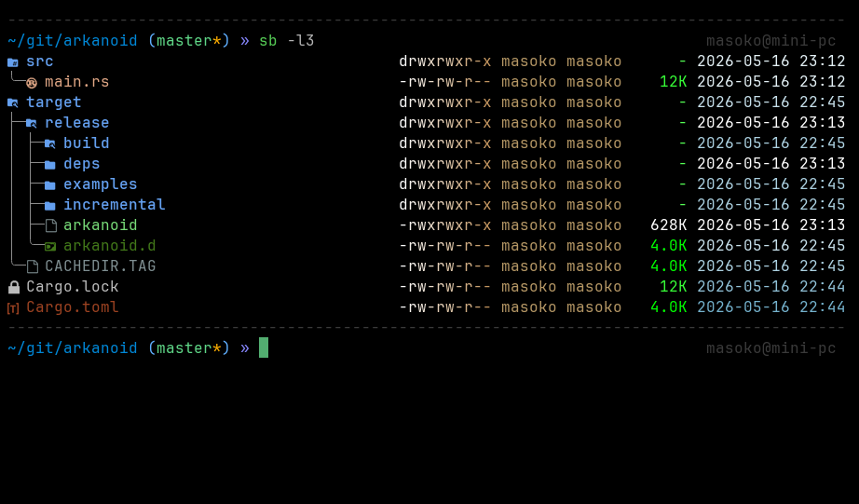Viewport: 859px width, 504px height.
Task: Click the -rw-rw-r-- permissions of main.rs
Action: tap(444, 82)
